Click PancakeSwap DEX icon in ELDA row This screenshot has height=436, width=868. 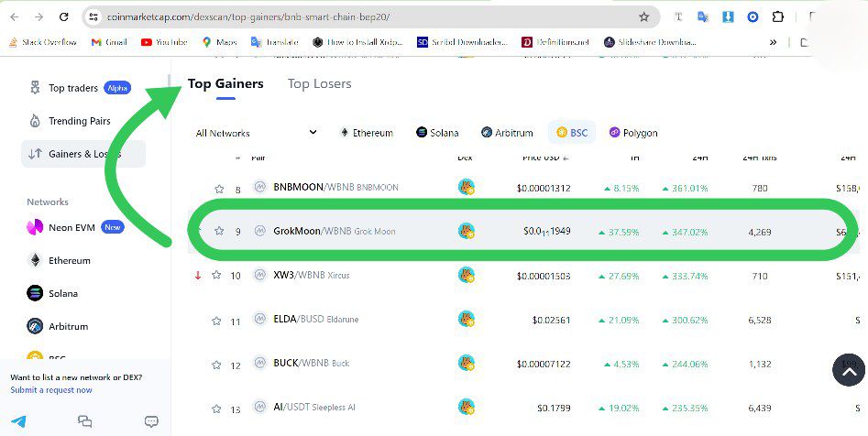point(467,320)
